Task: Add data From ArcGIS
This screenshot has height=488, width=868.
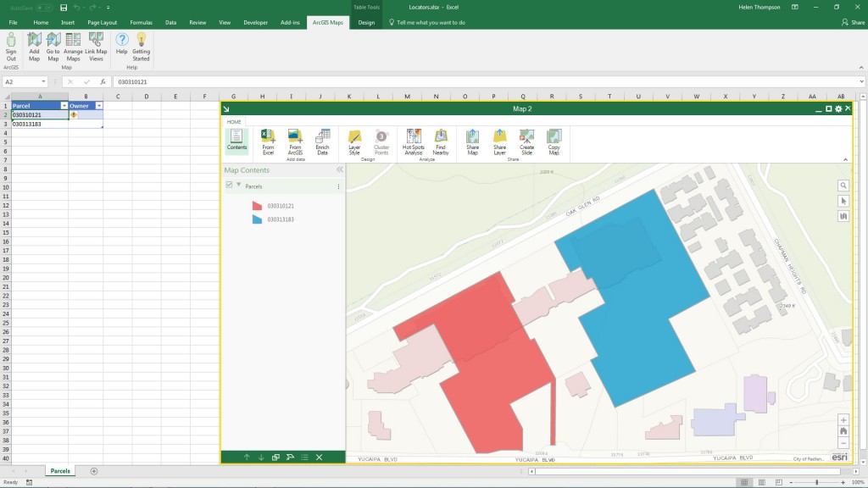Action: [295, 142]
